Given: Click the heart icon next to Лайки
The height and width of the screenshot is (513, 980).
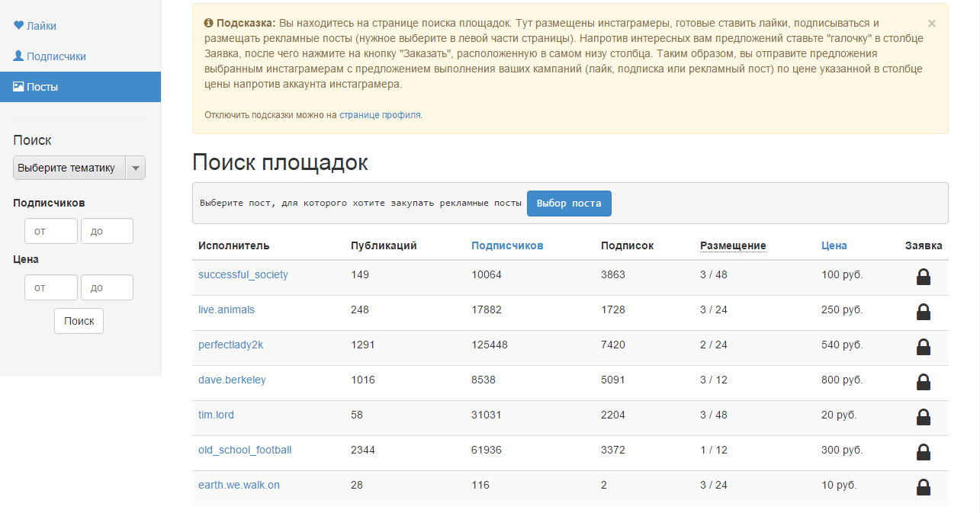Looking at the screenshot, I should [18, 25].
